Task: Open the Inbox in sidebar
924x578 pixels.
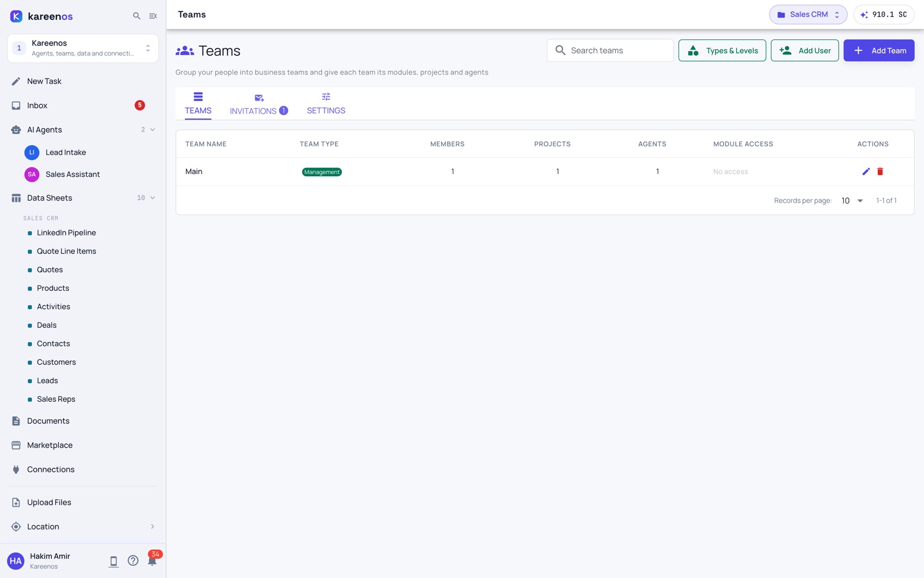Action: click(x=83, y=106)
